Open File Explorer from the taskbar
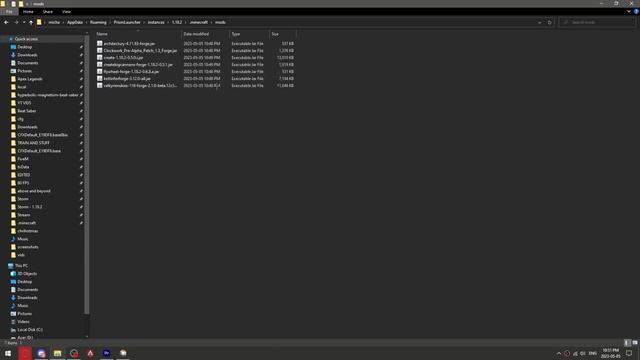 (58, 353)
